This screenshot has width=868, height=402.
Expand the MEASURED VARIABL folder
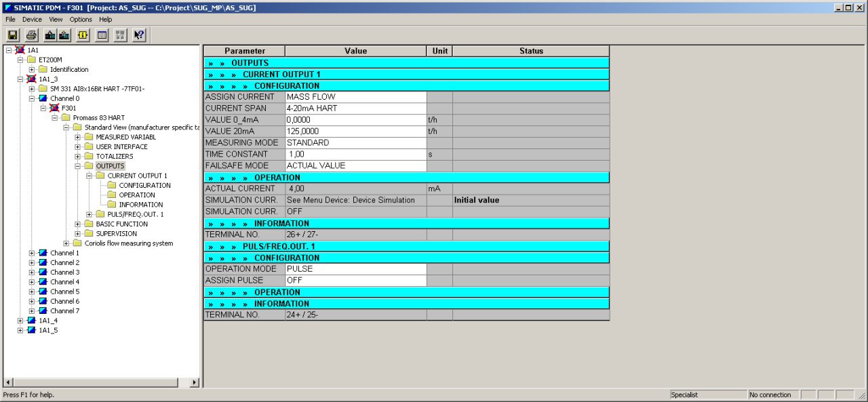click(78, 137)
